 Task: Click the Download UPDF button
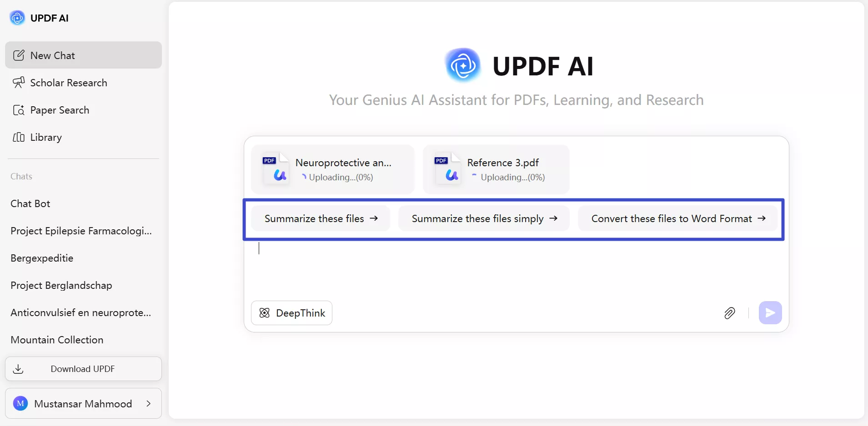[83, 368]
